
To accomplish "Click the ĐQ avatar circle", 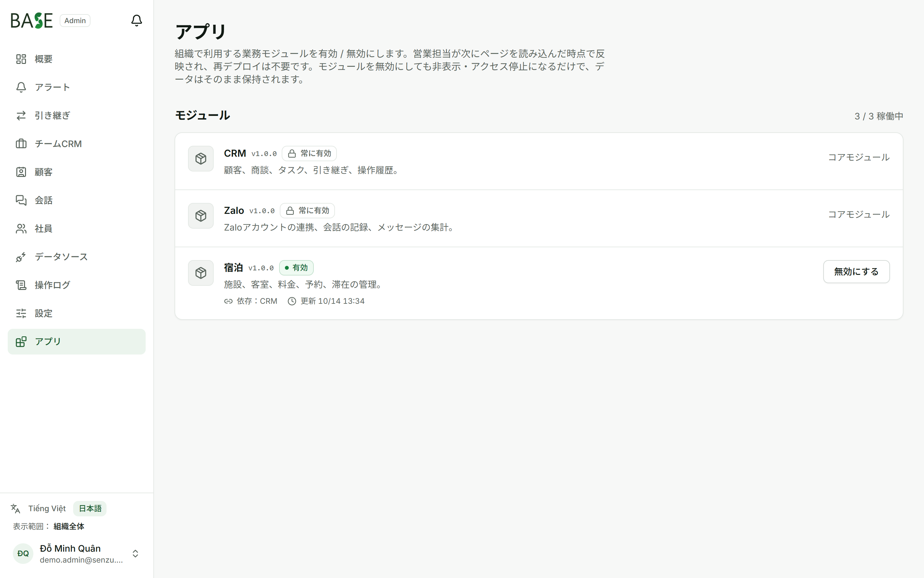I will coord(23,554).
